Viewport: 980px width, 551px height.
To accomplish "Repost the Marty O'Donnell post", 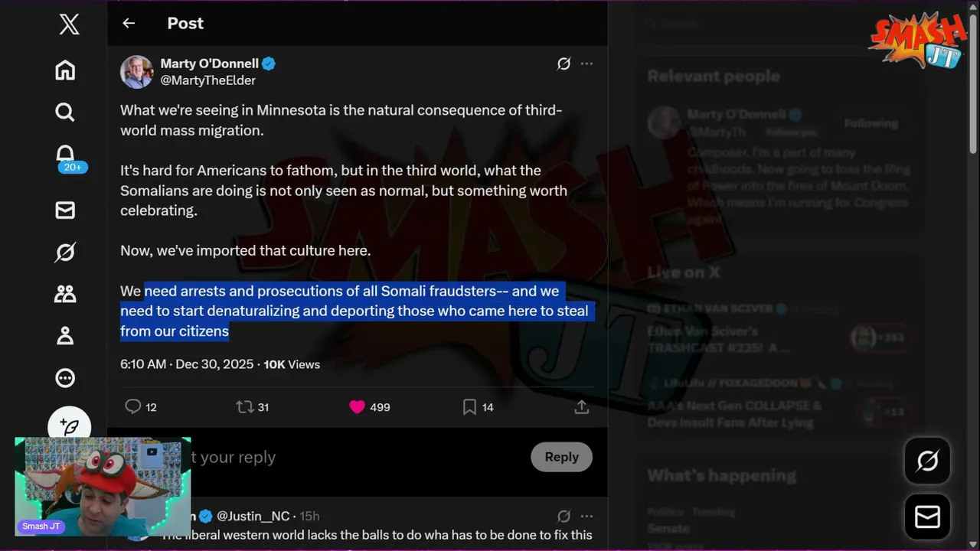I will tap(244, 407).
